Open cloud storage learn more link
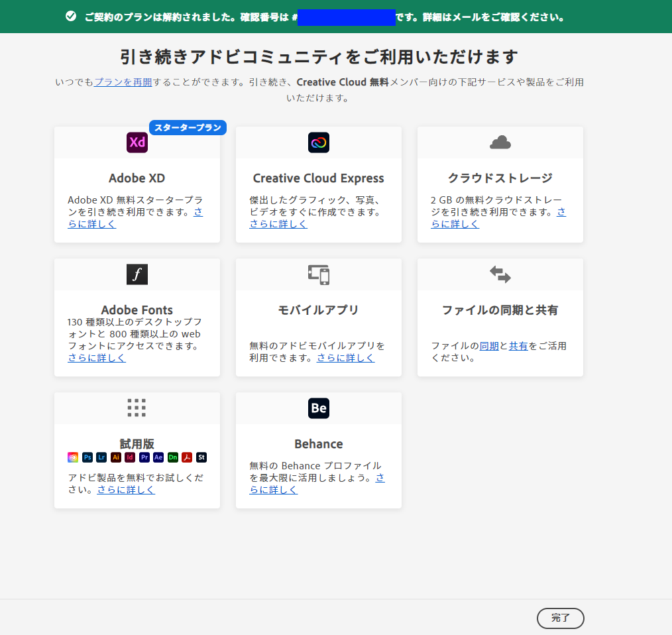Image resolution: width=672 pixels, height=635 pixels. [455, 224]
